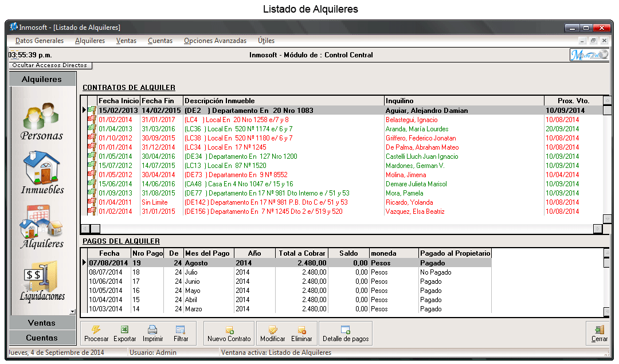This screenshot has height=364, width=619.
Task: Click the sidebar scroll-down arrow
Action: (x=72, y=311)
